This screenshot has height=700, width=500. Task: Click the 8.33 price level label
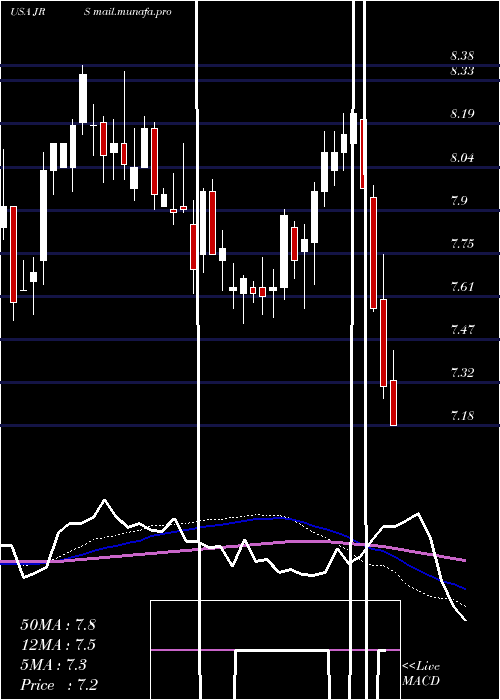pos(462,71)
